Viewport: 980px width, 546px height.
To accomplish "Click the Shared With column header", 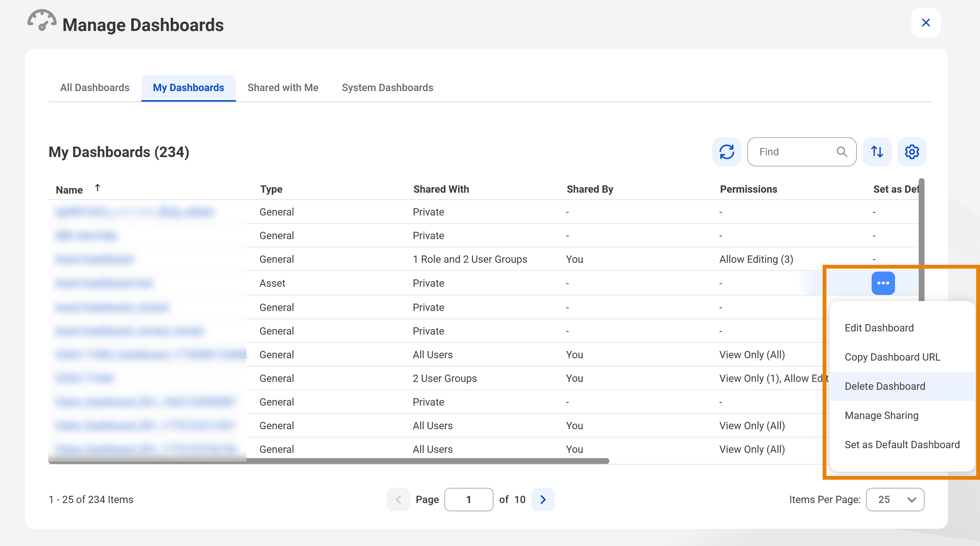I will pyautogui.click(x=441, y=189).
